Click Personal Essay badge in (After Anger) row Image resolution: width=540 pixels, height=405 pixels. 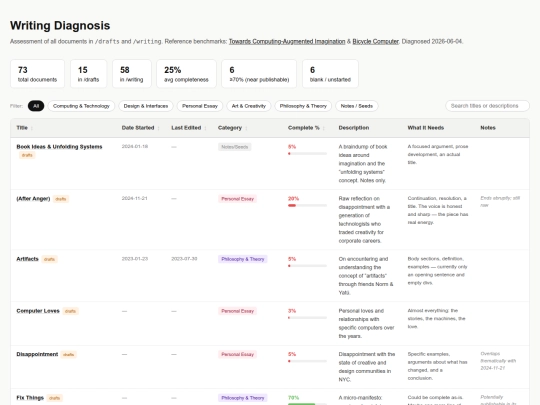pyautogui.click(x=237, y=199)
